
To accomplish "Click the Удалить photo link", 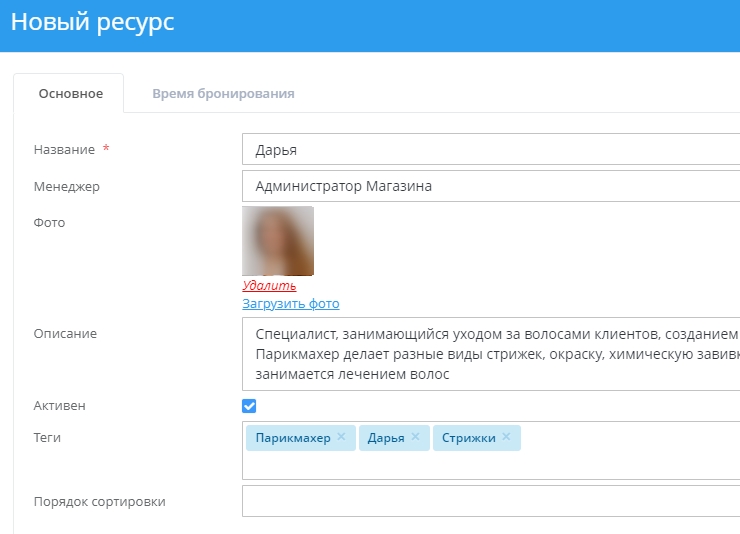I will [x=269, y=286].
